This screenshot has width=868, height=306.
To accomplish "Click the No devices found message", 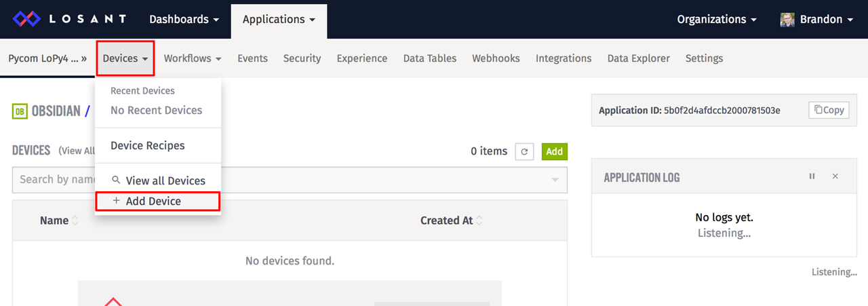I will [290, 261].
